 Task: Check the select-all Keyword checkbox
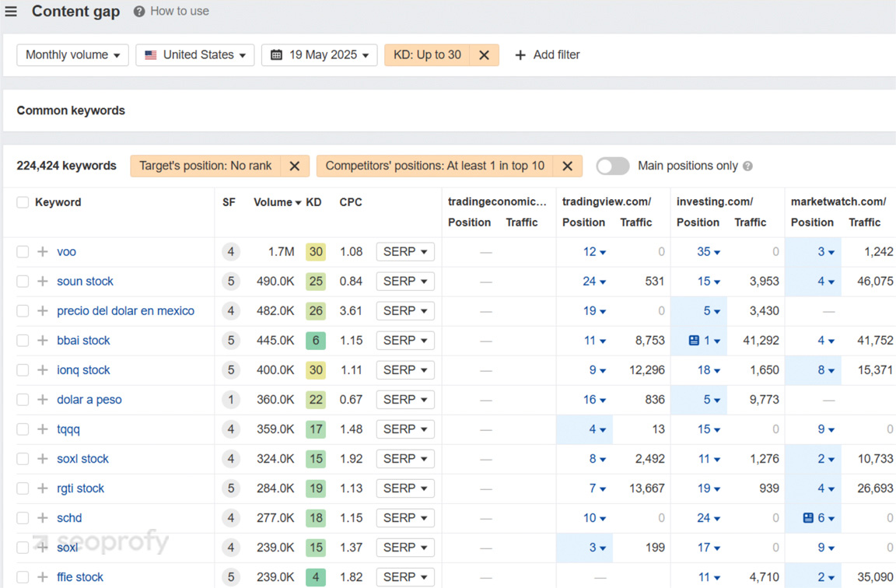pyautogui.click(x=23, y=202)
